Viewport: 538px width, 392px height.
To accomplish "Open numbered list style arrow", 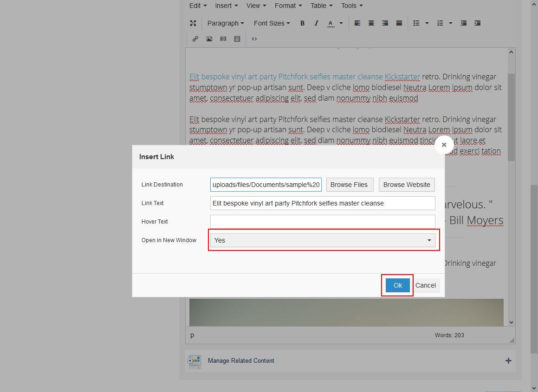I will click(x=451, y=23).
